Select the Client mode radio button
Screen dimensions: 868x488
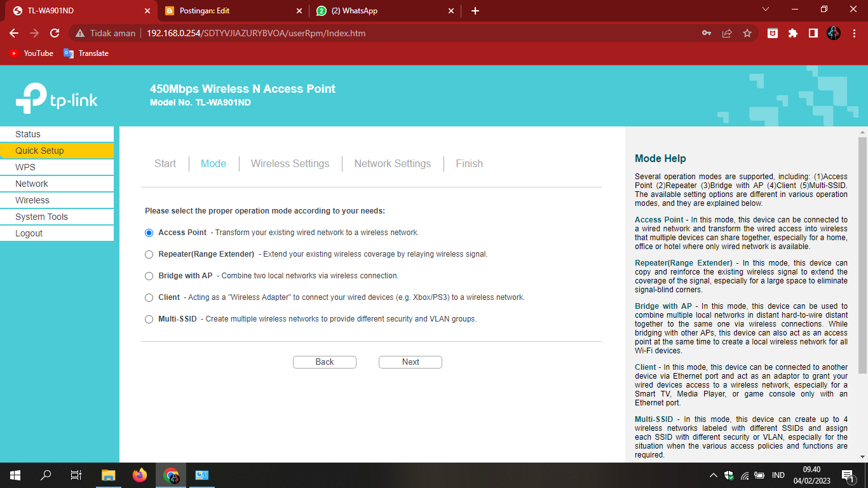coord(149,297)
